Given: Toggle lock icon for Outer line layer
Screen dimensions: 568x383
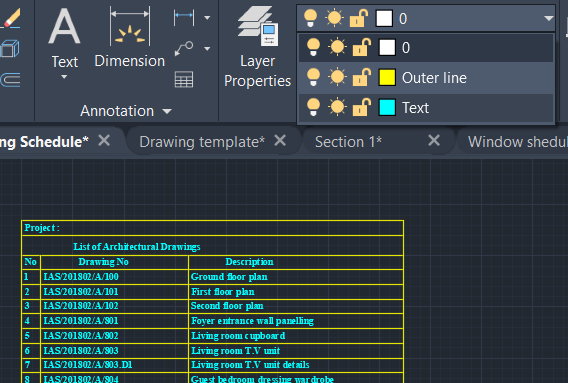Looking at the screenshot, I should coord(360,77).
